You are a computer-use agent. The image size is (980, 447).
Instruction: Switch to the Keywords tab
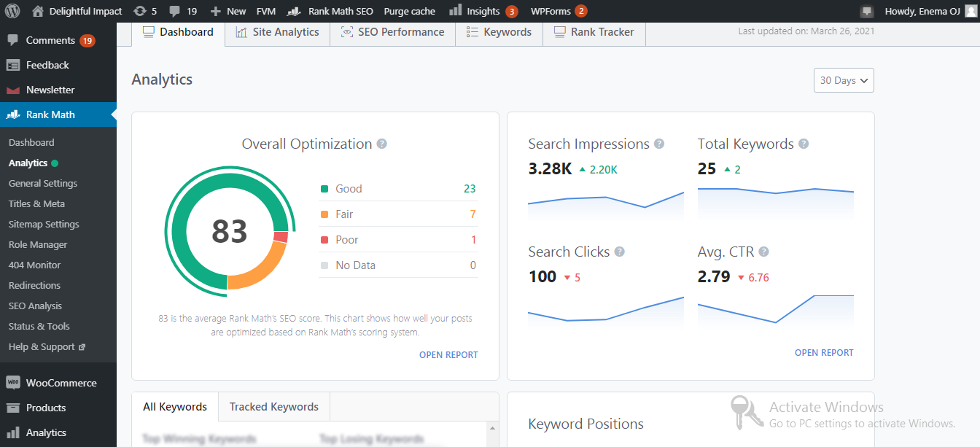pos(499,32)
